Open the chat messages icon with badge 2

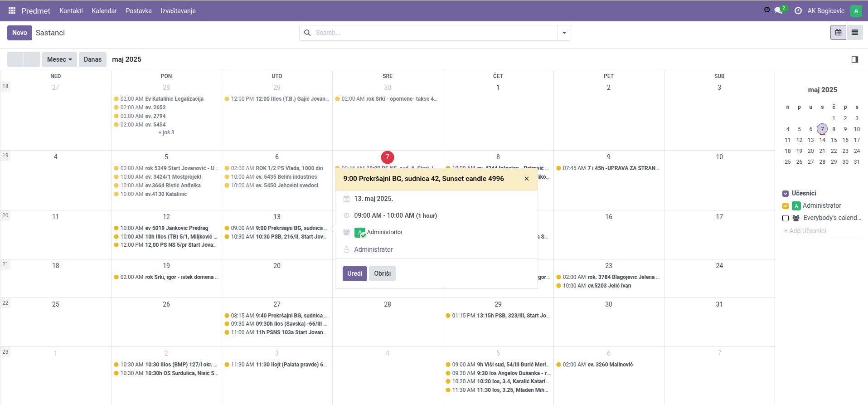(779, 10)
